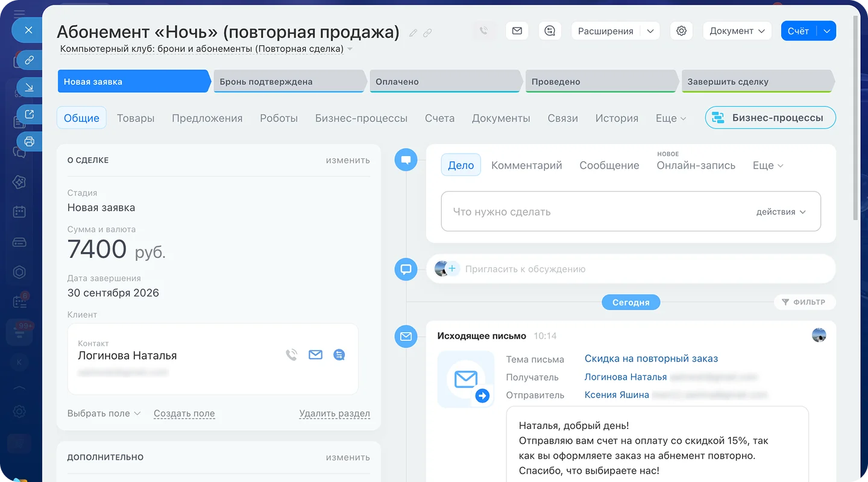868x482 pixels.
Task: Open the Предложения tab
Action: pyautogui.click(x=207, y=118)
